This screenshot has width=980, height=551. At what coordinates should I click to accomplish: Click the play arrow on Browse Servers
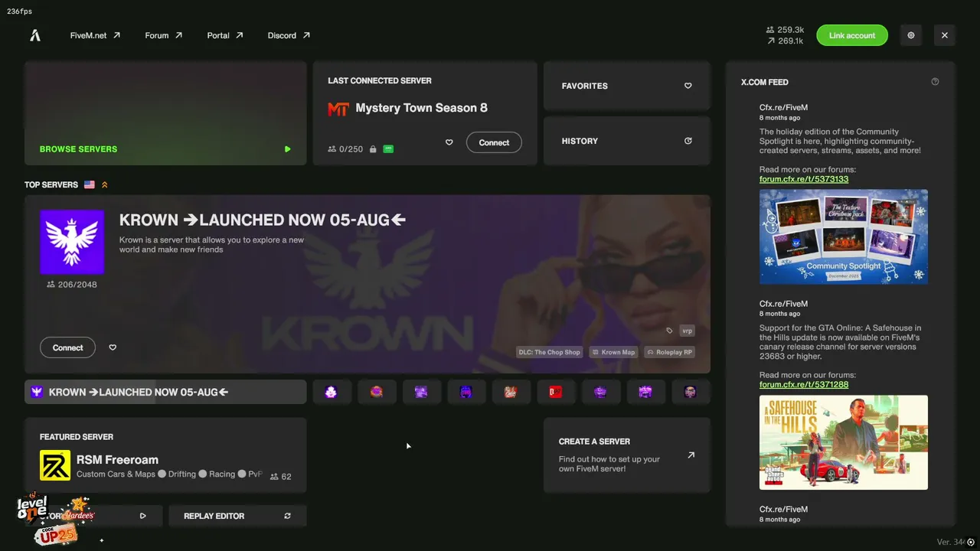287,149
